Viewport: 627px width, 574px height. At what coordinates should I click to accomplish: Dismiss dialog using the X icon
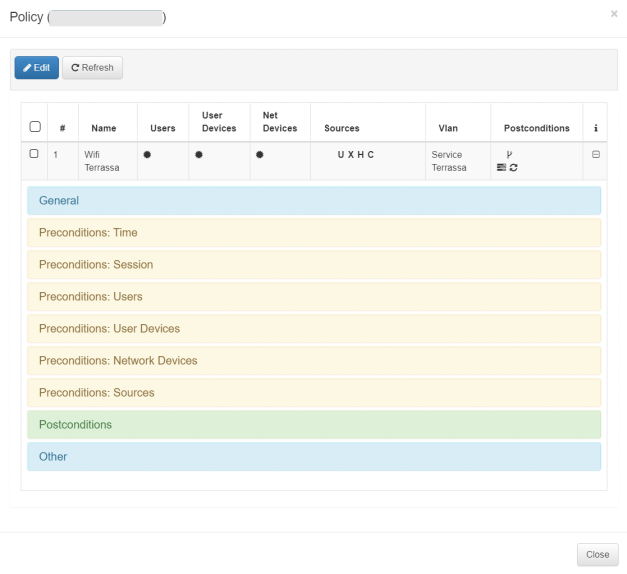coord(614,14)
